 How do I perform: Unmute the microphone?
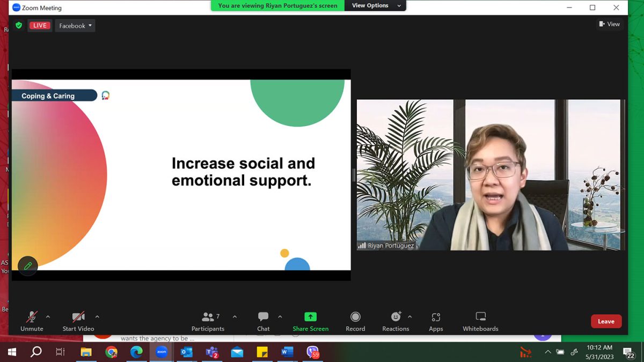(x=32, y=321)
